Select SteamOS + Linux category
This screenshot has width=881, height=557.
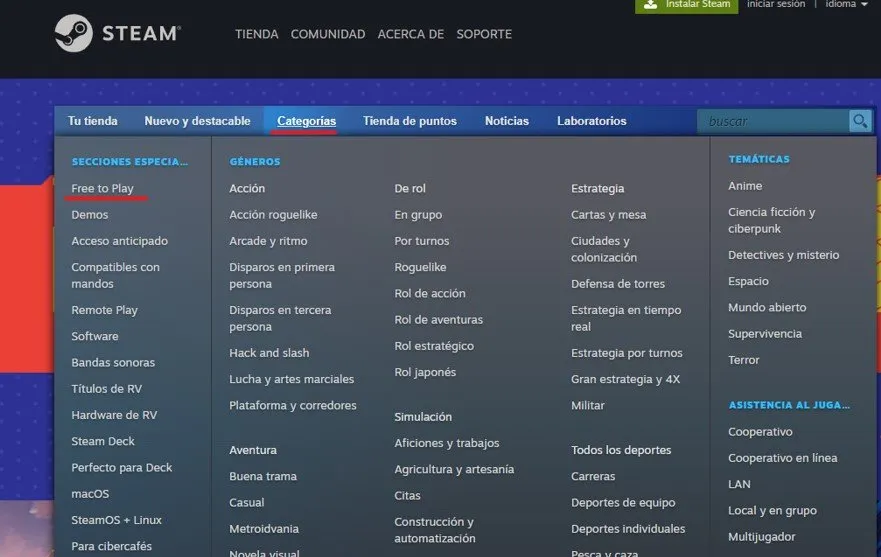[116, 520]
